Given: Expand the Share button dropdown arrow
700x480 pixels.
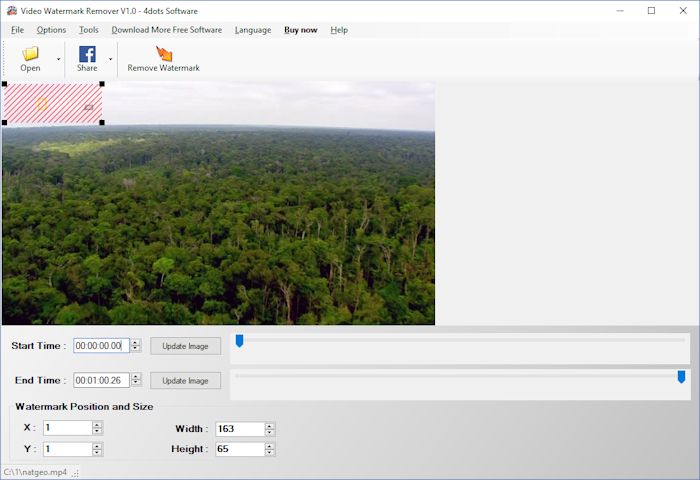Looking at the screenshot, I should click(x=110, y=59).
